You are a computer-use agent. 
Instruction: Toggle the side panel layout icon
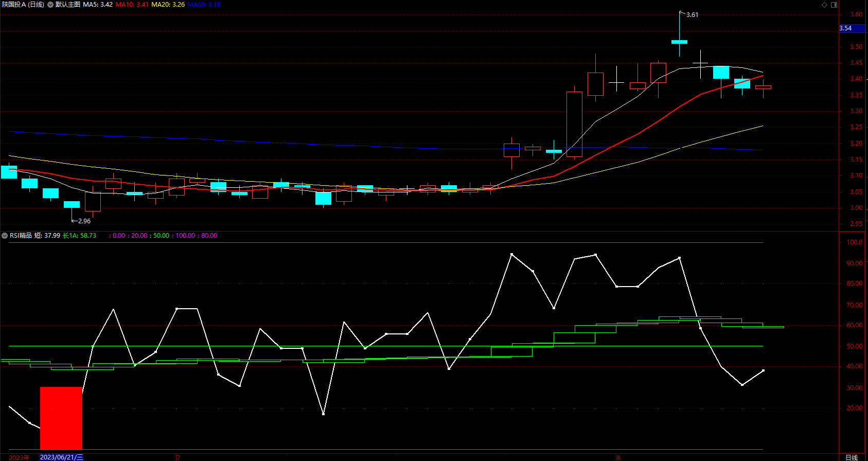834,5
